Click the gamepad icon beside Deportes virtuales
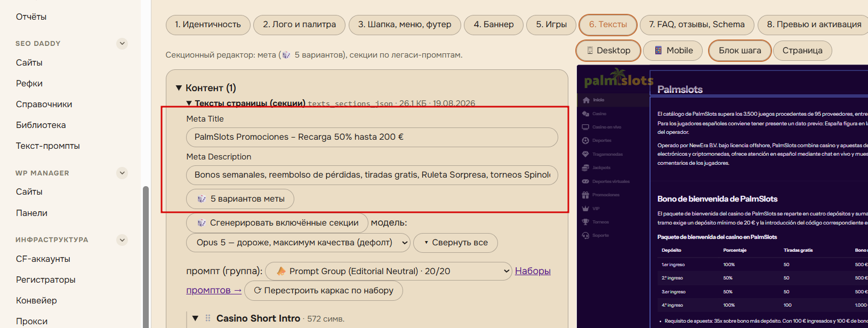The width and height of the screenshot is (868, 328). [585, 181]
